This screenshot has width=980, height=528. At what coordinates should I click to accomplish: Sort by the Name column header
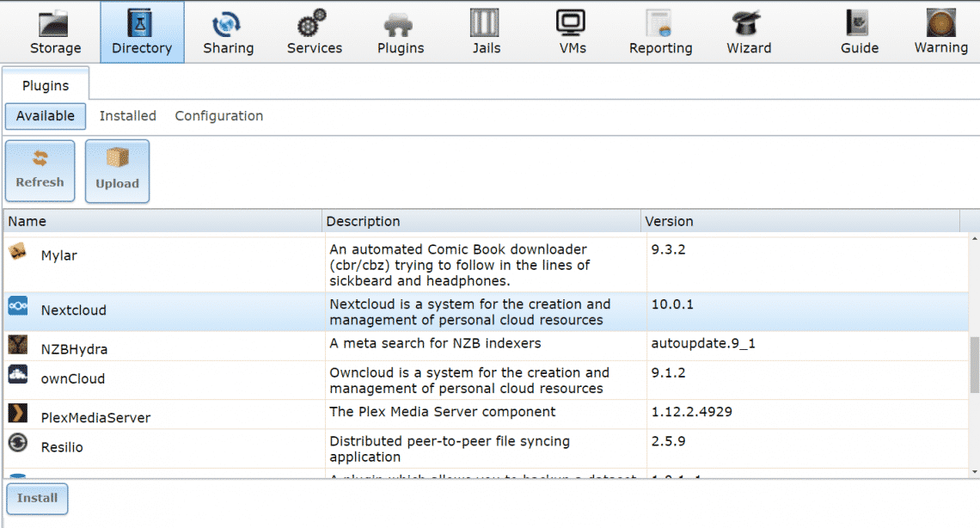click(162, 221)
